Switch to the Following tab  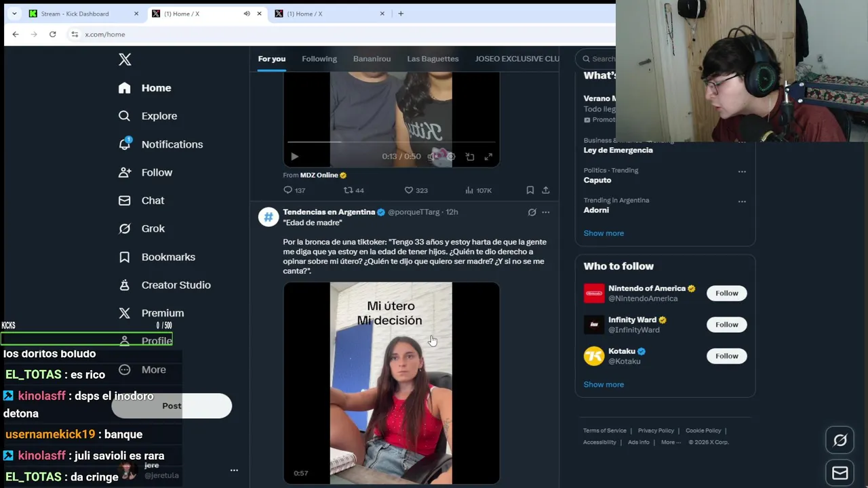(x=319, y=59)
